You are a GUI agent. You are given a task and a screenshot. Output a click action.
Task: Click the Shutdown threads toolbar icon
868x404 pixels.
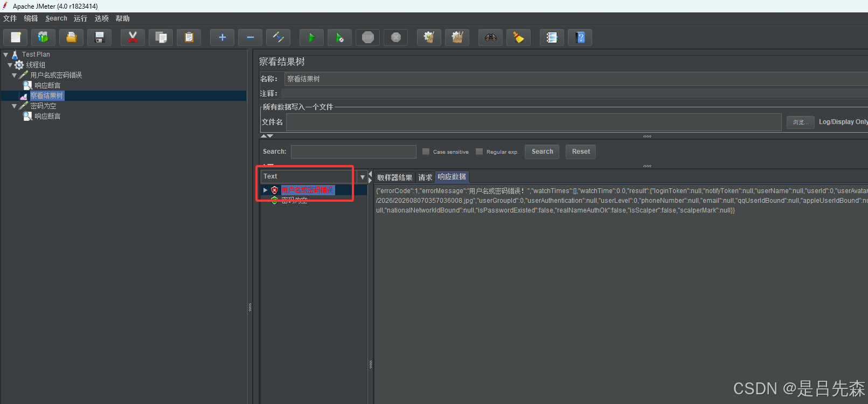pyautogui.click(x=395, y=37)
